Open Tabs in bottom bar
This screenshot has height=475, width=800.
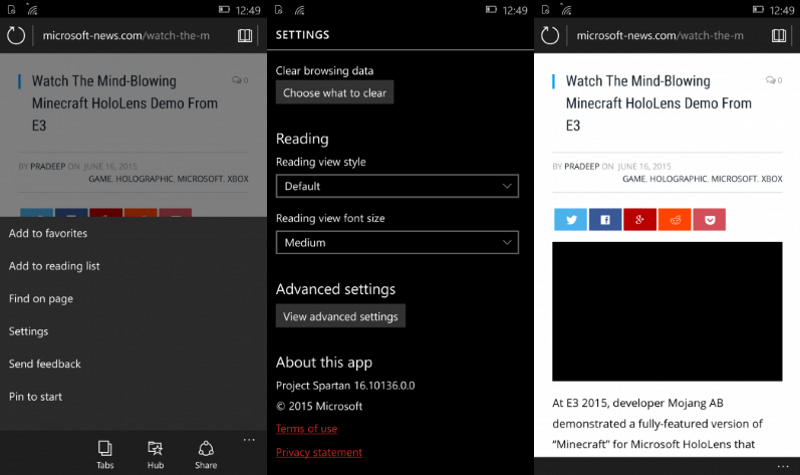pos(105,454)
